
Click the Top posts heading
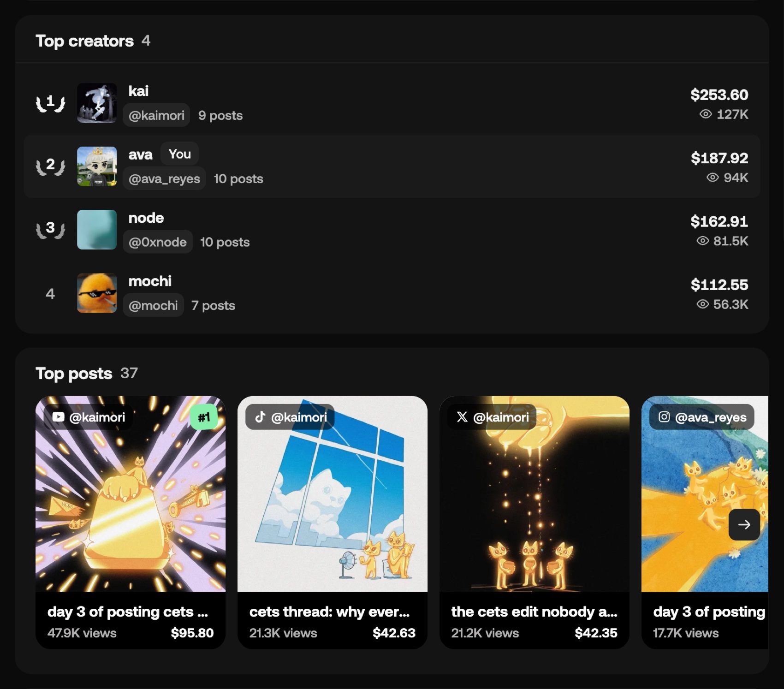pos(74,374)
